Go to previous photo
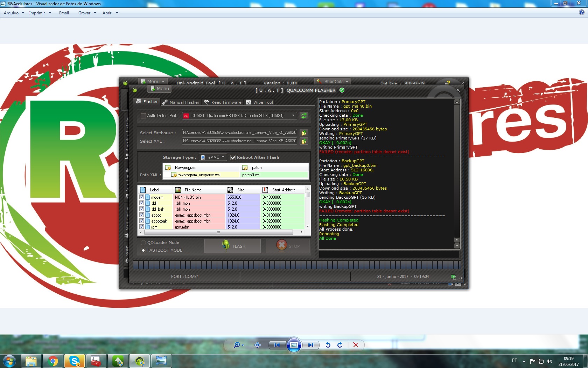The height and width of the screenshot is (368, 588). (277, 345)
